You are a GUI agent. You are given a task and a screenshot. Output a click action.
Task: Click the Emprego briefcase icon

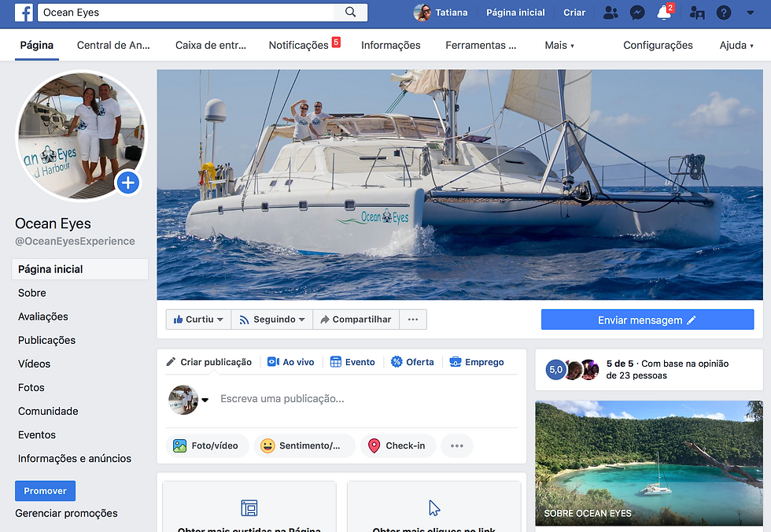(456, 362)
